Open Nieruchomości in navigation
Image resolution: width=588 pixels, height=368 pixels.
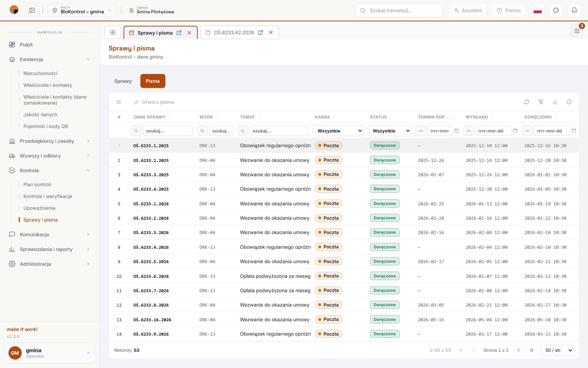[x=40, y=73]
